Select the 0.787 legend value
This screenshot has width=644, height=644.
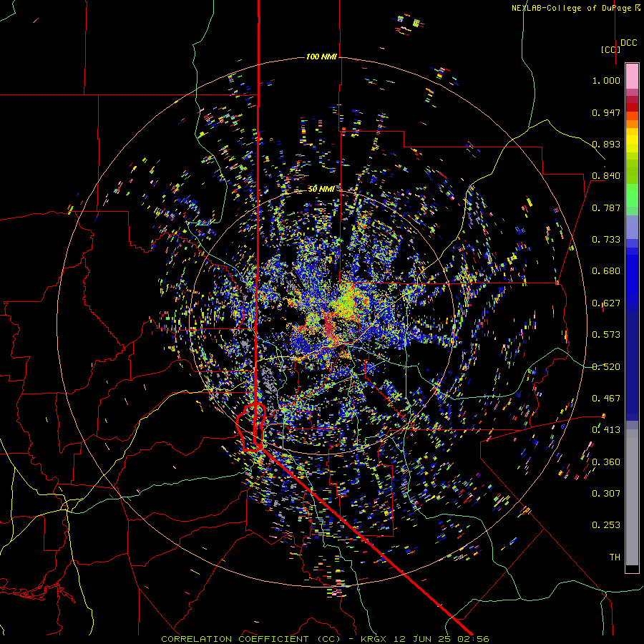coord(606,208)
